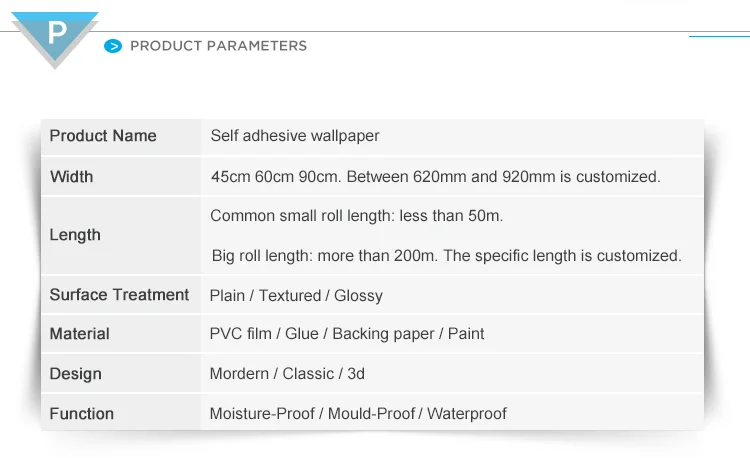Click the Mordern / Classic / 3d value
750x458 pixels.
point(287,373)
